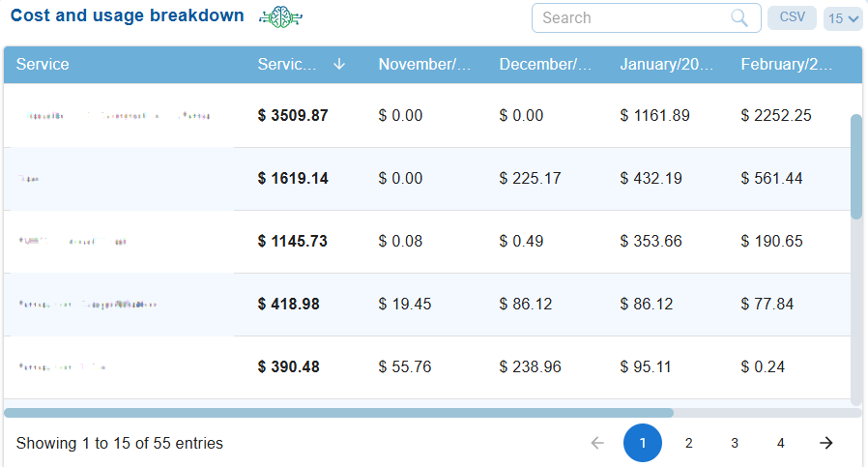Click the brain AI insights icon
This screenshot has height=467, width=868.
(x=281, y=16)
